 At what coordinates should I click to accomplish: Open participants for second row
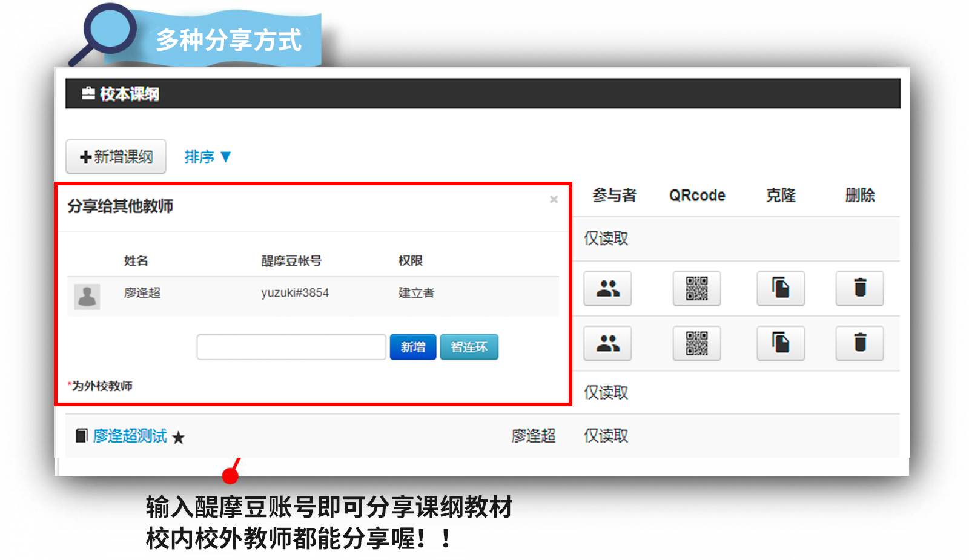click(607, 343)
